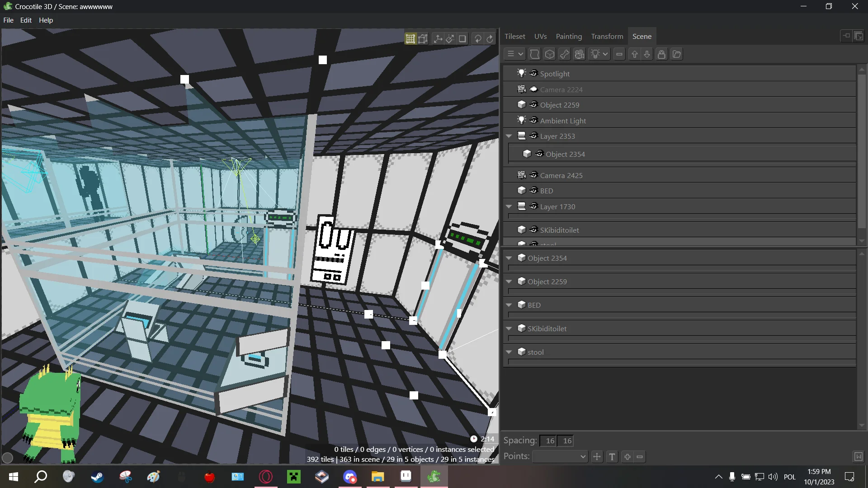Lock the selected scene object
Image resolution: width=868 pixels, height=488 pixels.
click(x=661, y=54)
